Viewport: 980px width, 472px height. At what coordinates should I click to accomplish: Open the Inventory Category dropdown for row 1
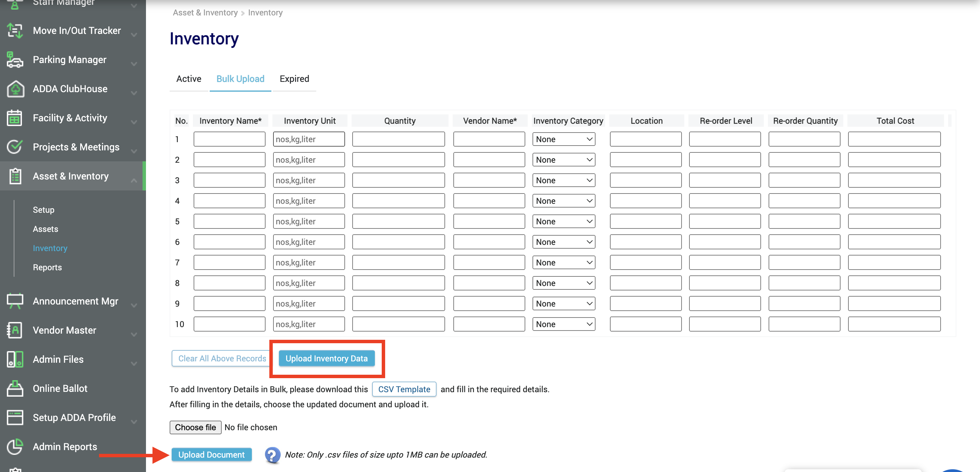click(x=563, y=139)
